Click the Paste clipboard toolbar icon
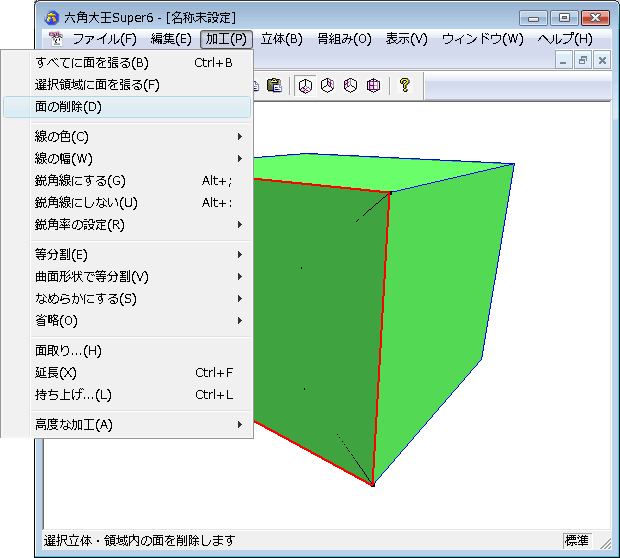This screenshot has width=620, height=558. [x=274, y=85]
